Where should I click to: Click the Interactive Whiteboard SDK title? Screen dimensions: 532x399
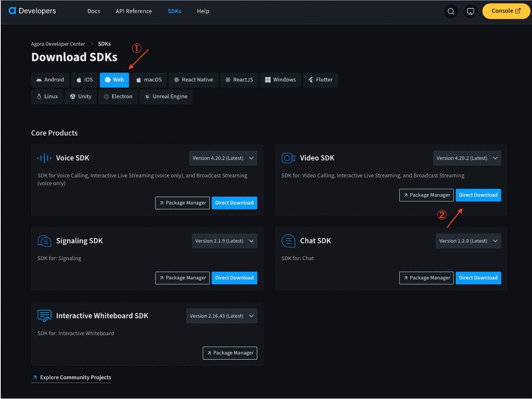tap(102, 316)
